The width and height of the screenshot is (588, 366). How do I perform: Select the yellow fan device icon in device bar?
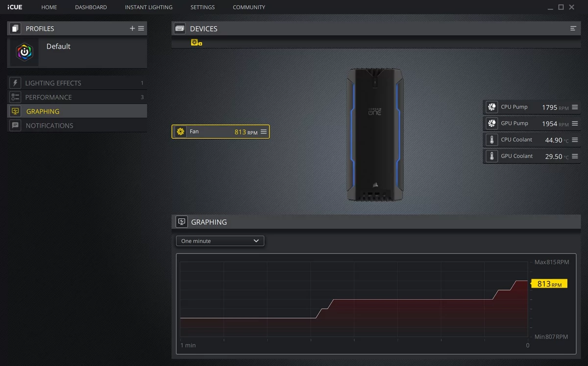click(196, 43)
